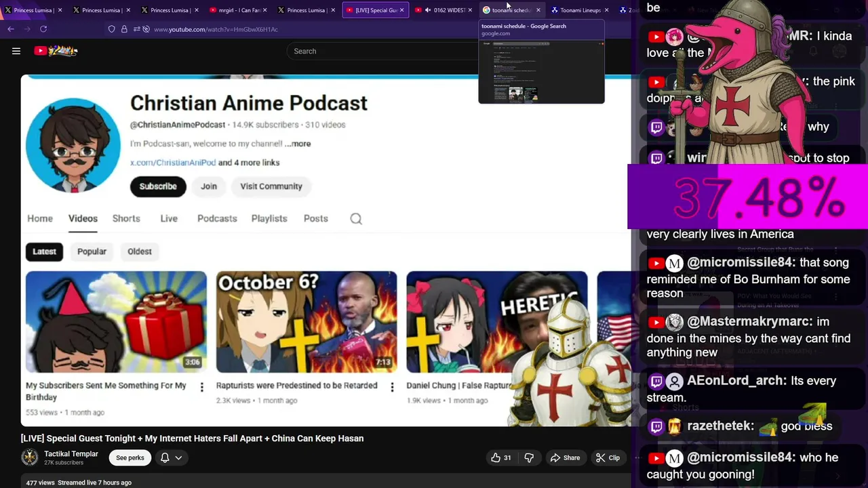The image size is (868, 488).
Task: Reload the page with the refresh icon
Action: click(x=43, y=29)
